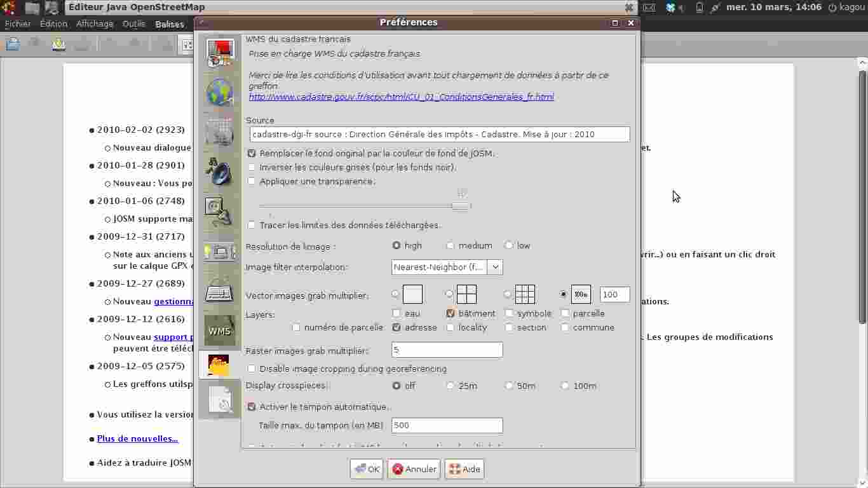Enable the 'numéro de parcelle' layer checkbox

[296, 327]
